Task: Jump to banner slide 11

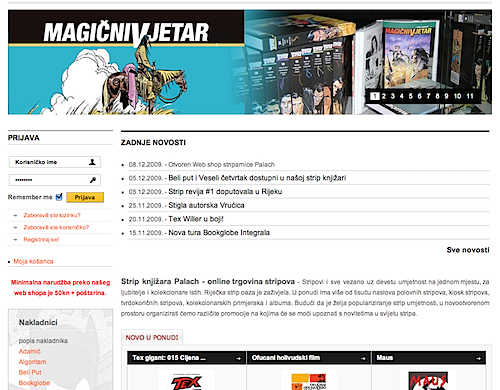Action: tap(470, 96)
